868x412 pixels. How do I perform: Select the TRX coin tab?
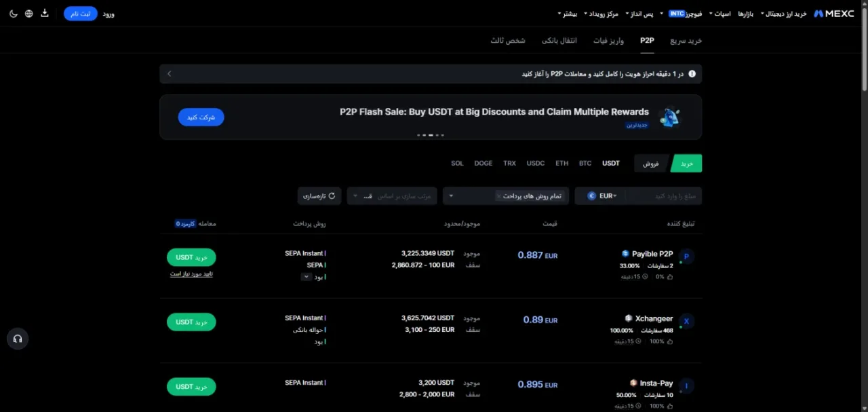pyautogui.click(x=509, y=164)
